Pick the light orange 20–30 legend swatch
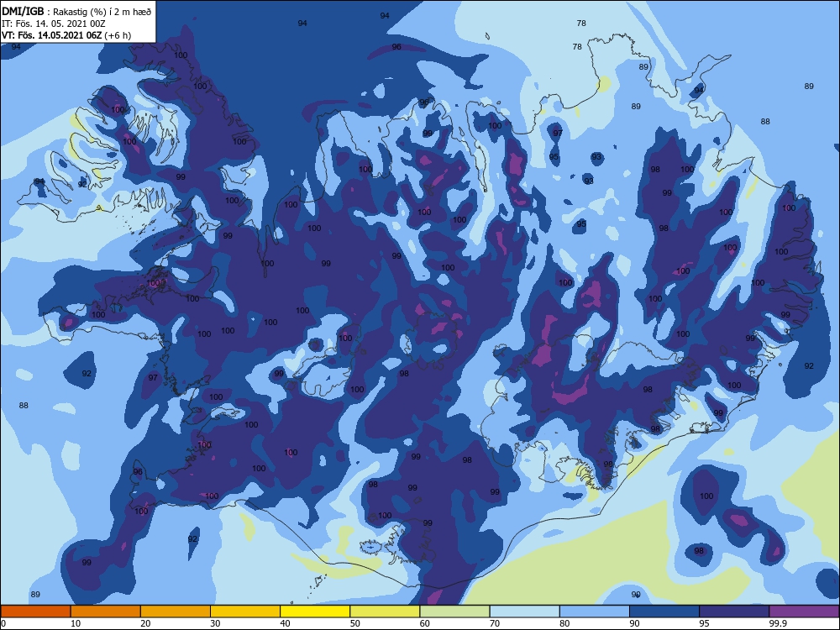840x630 pixels. click(x=176, y=612)
